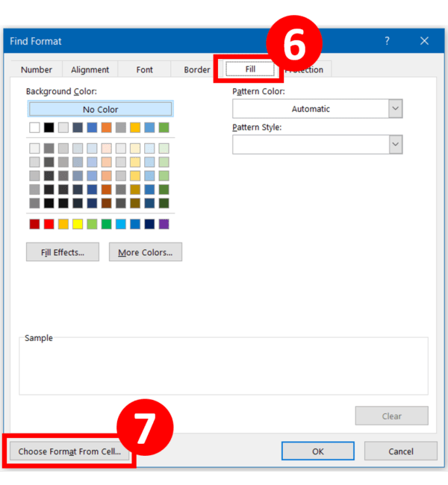Pick the dark navy standard color swatch
The width and height of the screenshot is (448, 485).
coord(149,224)
